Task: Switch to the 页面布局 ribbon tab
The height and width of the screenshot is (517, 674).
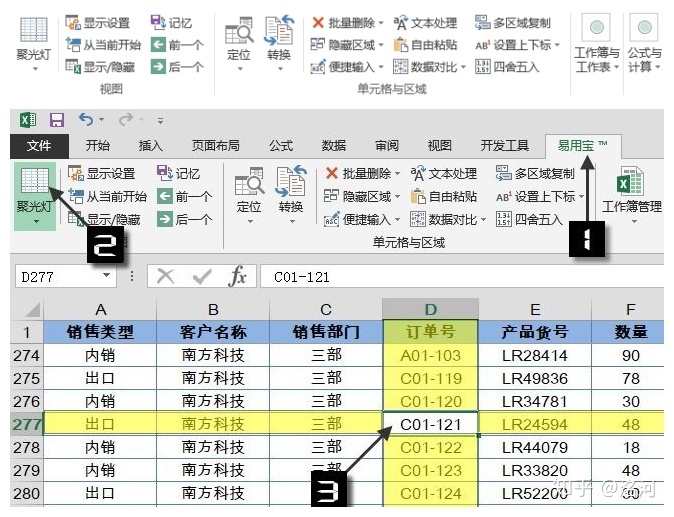Action: coord(216,146)
